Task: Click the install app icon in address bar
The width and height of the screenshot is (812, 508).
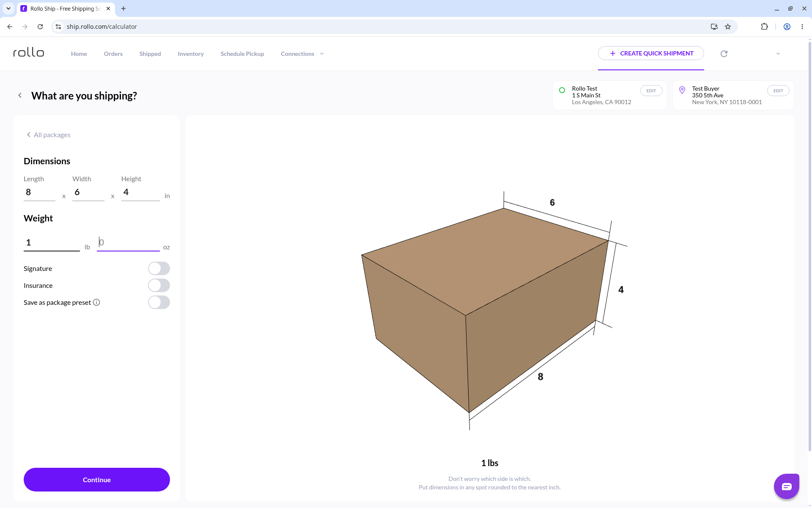Action: [x=714, y=27]
